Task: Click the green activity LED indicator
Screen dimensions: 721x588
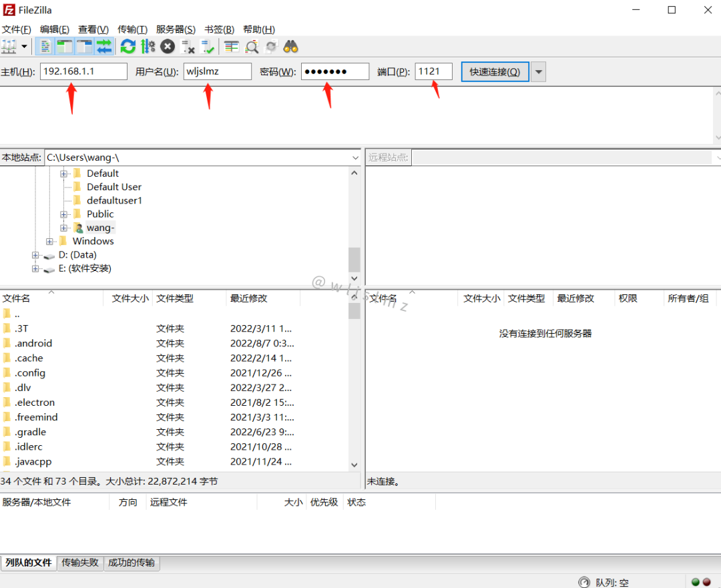Action: [695, 582]
